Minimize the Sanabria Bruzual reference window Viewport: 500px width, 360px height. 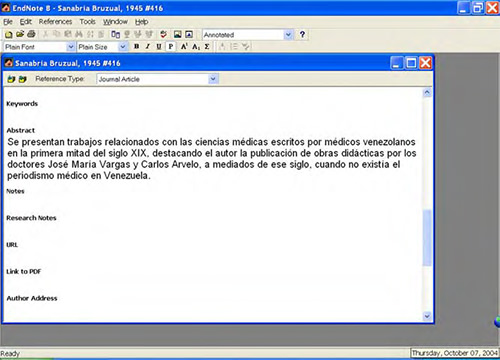point(396,63)
